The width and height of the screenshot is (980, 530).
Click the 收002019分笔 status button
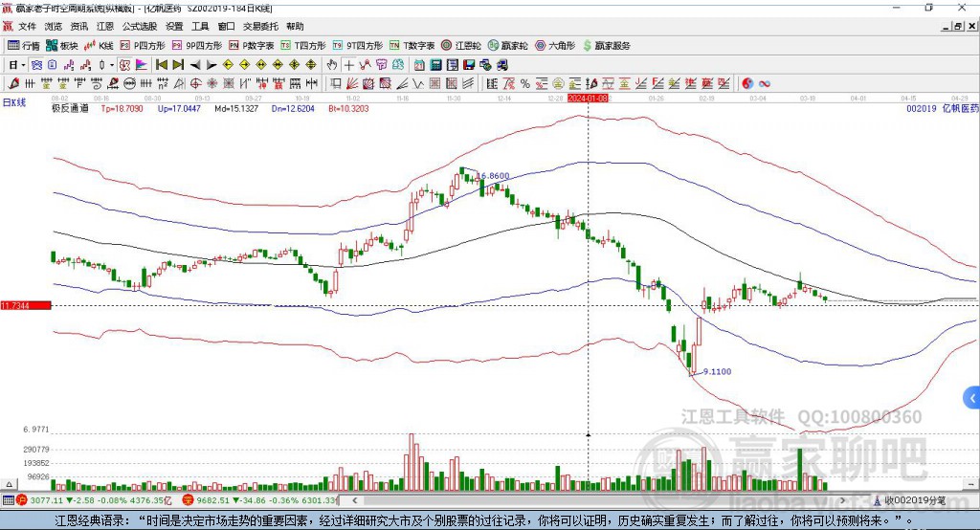(x=914, y=499)
